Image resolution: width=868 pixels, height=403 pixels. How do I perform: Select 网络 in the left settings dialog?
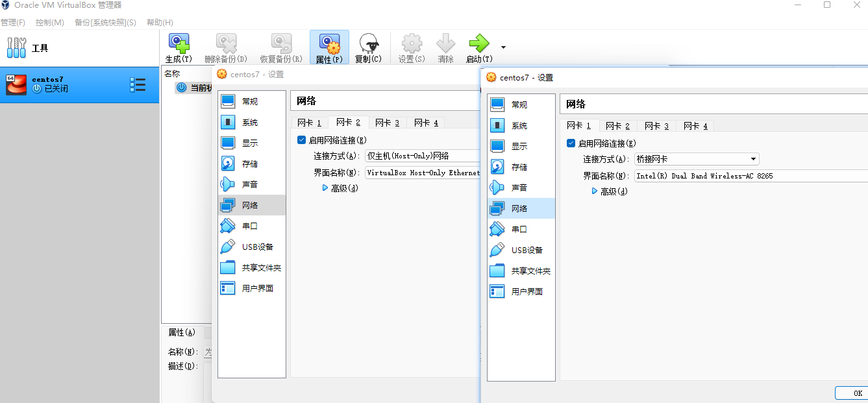252,205
